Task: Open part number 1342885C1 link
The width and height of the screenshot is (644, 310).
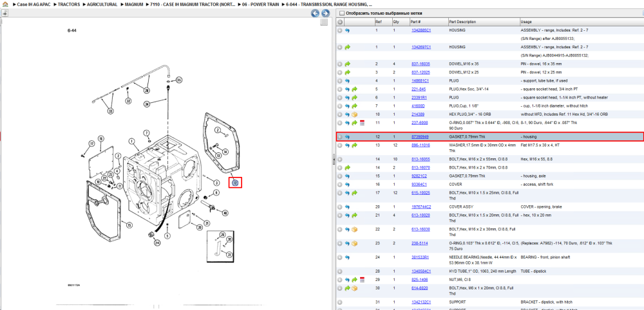Action: tap(421, 30)
